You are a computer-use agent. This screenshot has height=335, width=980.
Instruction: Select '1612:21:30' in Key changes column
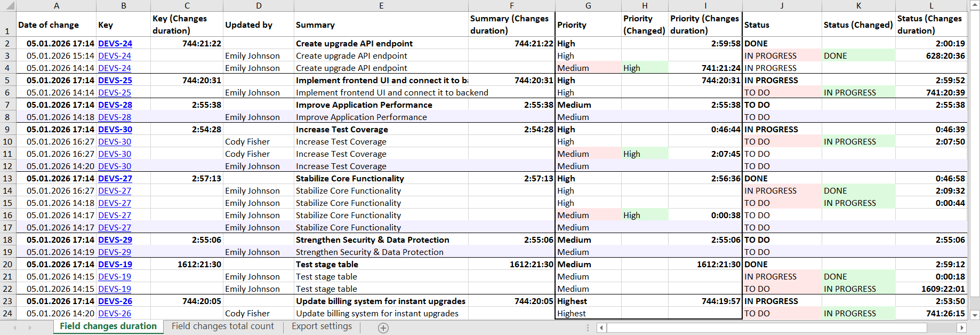(187, 265)
